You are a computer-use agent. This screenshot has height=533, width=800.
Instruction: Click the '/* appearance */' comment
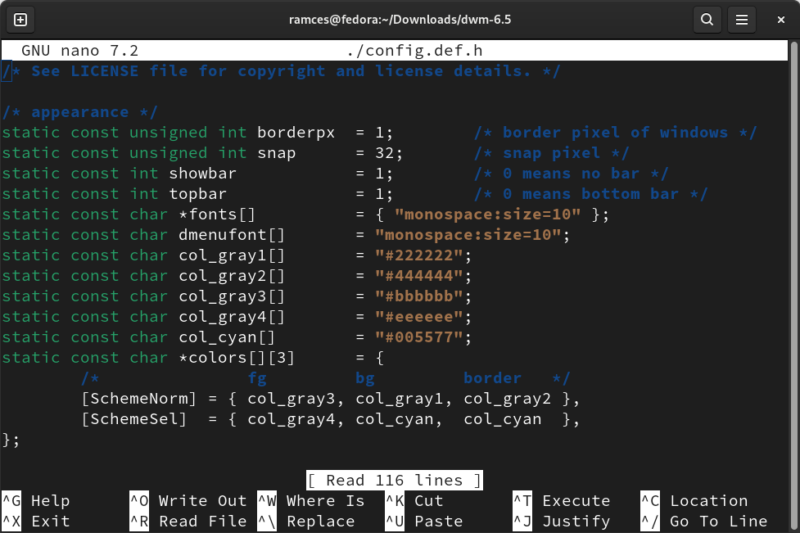(x=80, y=112)
